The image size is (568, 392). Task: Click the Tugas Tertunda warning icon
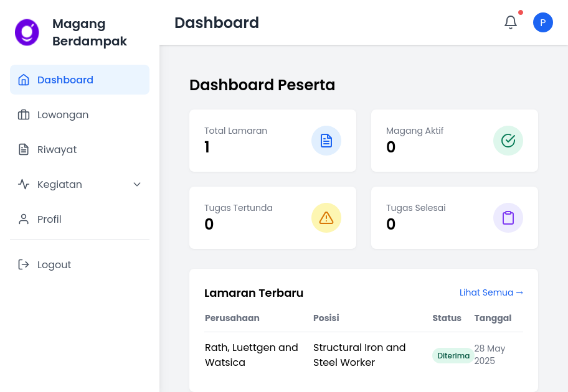(x=326, y=218)
